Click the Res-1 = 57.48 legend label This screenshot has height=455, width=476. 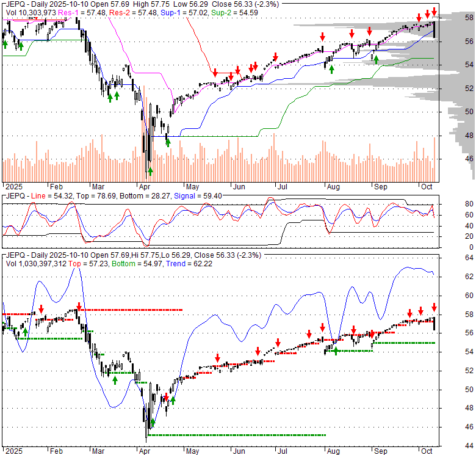[82, 13]
